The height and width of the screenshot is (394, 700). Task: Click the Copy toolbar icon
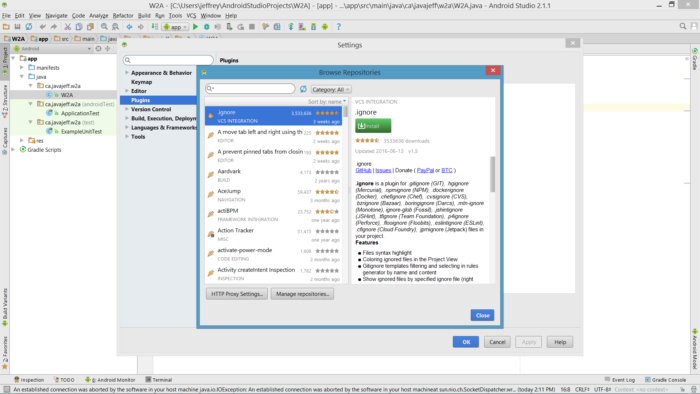tap(79, 27)
